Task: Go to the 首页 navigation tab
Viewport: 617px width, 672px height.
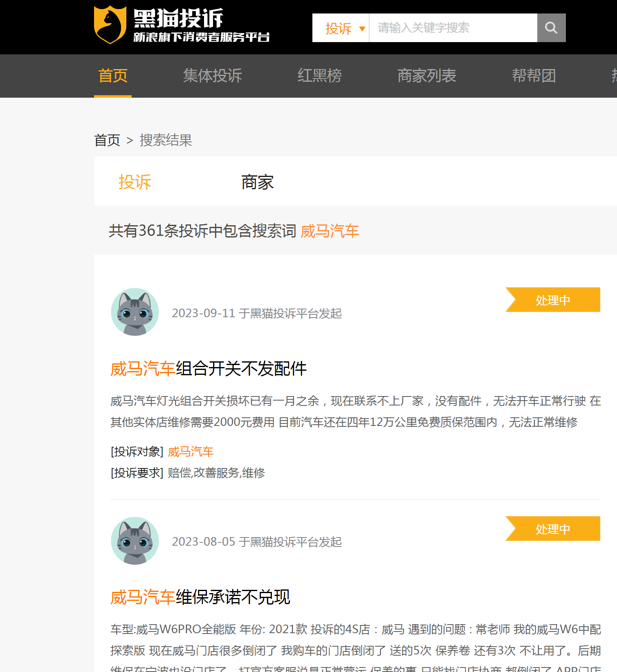Action: (x=113, y=76)
